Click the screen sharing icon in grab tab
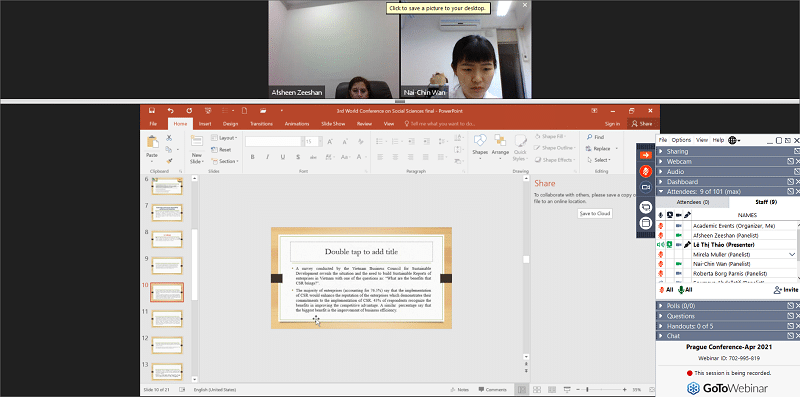 [646, 207]
